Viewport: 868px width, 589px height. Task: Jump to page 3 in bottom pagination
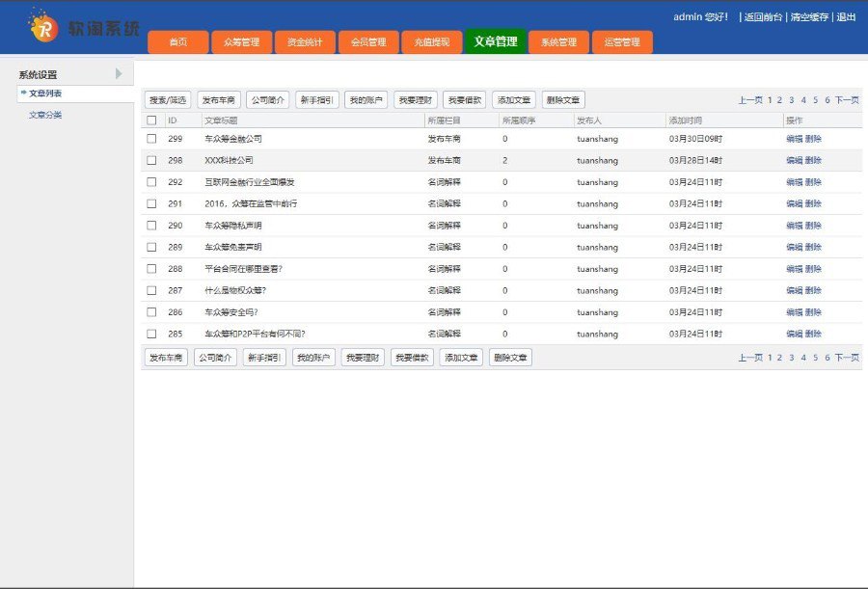point(792,358)
